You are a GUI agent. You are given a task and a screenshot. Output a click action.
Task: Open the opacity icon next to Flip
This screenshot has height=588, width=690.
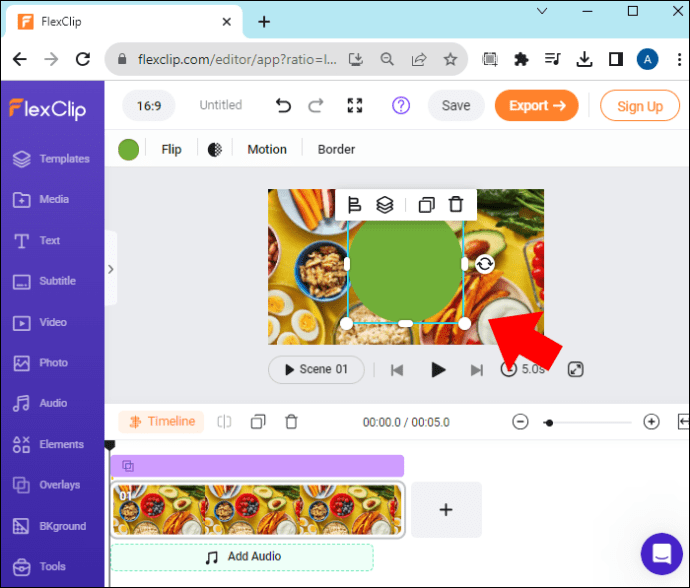215,150
